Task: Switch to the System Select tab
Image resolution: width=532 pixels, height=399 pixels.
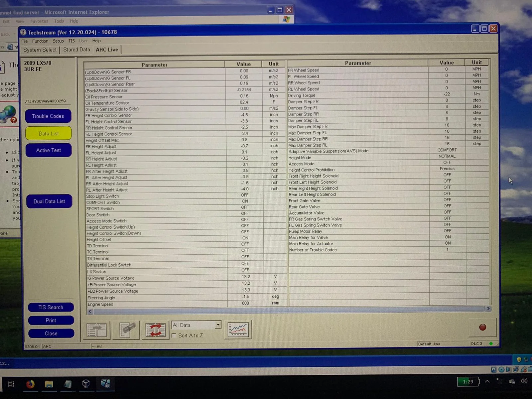Action: pyautogui.click(x=40, y=50)
